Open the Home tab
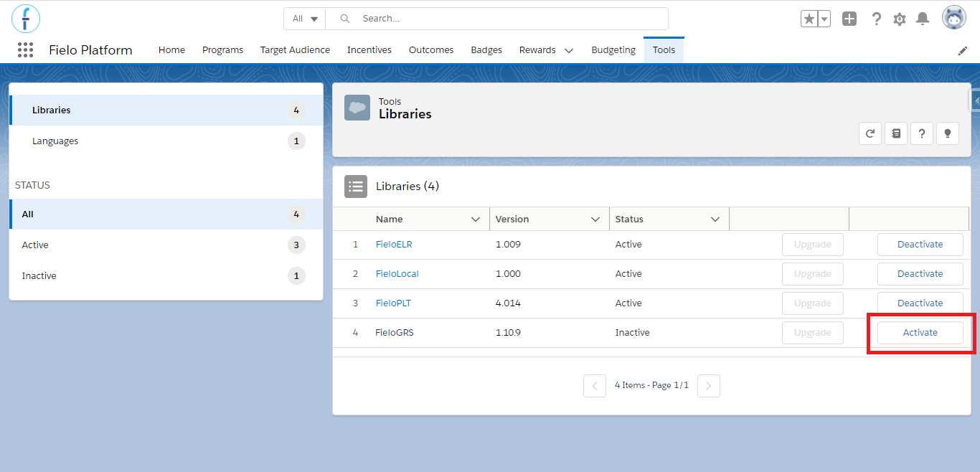980x472 pixels. click(171, 49)
